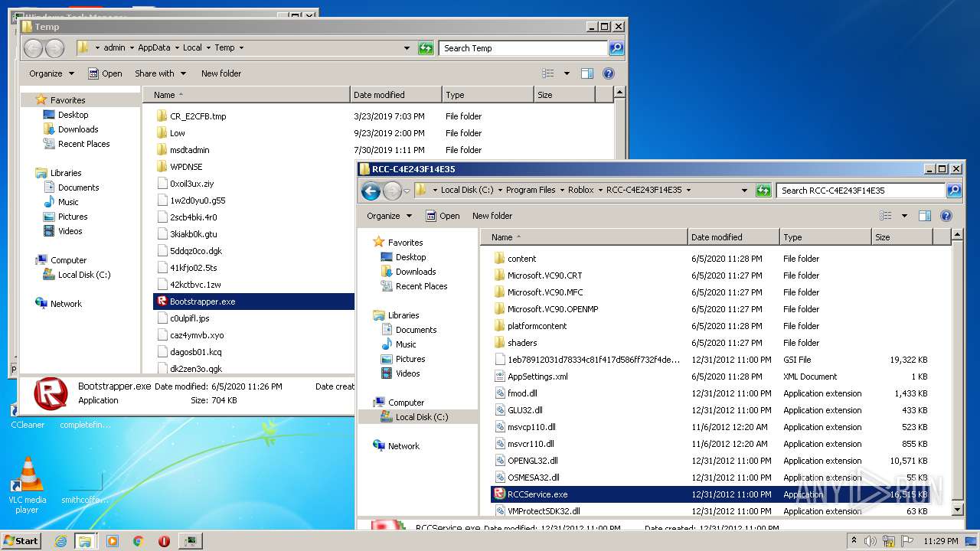
Task: Open the Opera browser taskbar icon
Action: tap(164, 541)
